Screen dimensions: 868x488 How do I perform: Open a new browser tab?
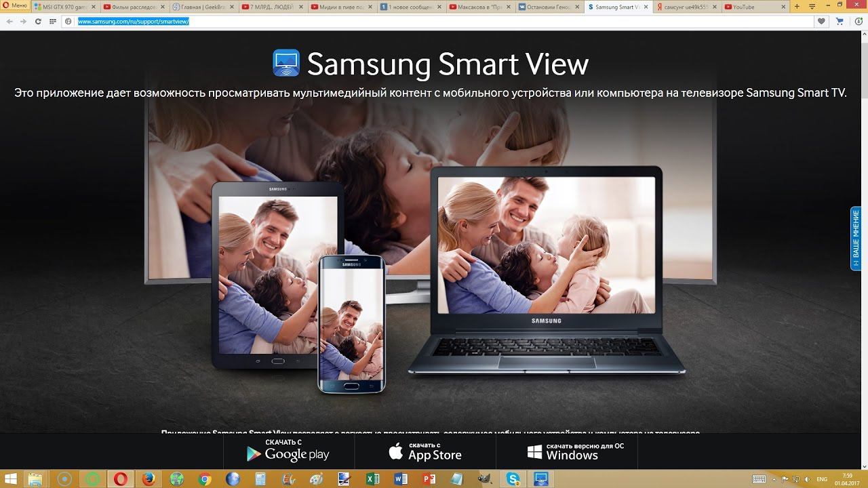point(798,7)
